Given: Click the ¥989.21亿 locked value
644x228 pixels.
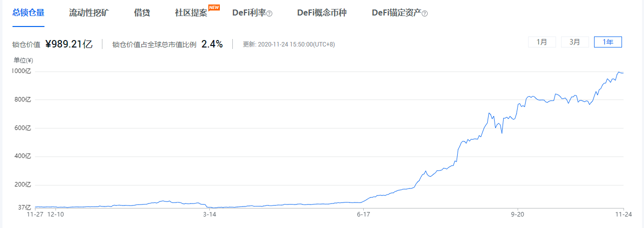Looking at the screenshot, I should click(x=69, y=44).
